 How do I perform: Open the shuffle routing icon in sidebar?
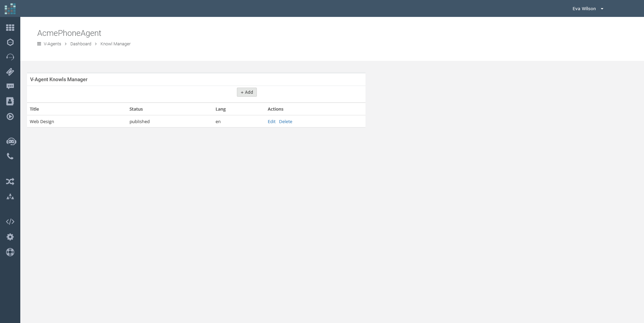[x=10, y=182]
